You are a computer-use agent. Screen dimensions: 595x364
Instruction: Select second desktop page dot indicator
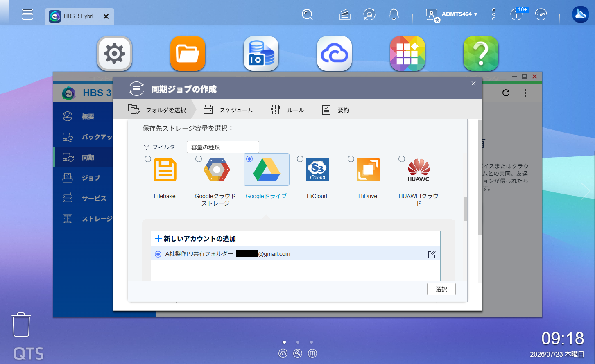coord(298,342)
